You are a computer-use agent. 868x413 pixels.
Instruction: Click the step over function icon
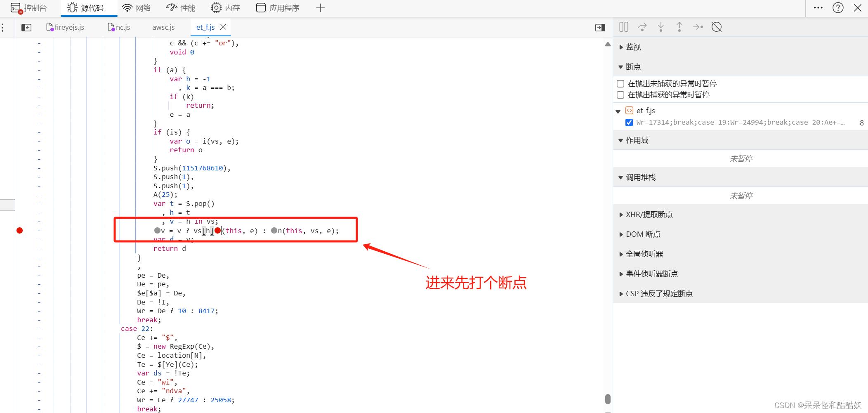642,27
